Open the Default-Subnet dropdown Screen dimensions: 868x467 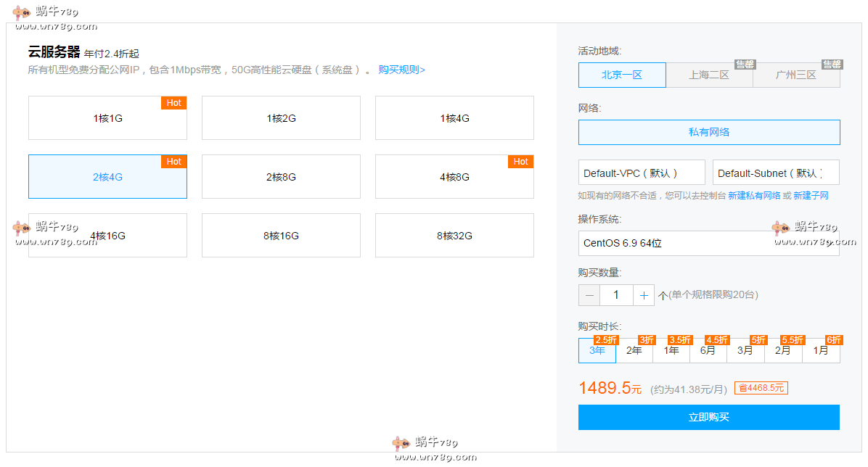776,173
